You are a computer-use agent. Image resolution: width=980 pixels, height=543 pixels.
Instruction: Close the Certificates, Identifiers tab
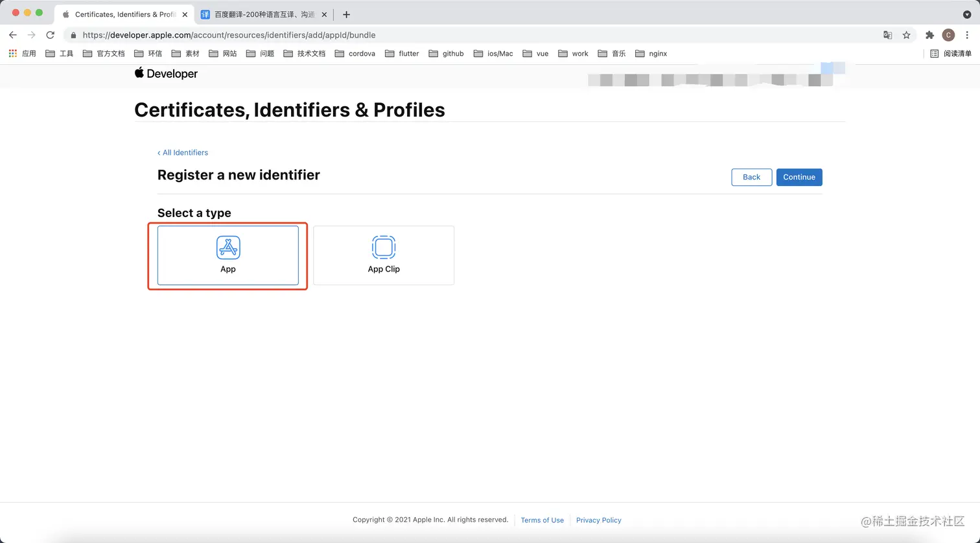point(185,14)
